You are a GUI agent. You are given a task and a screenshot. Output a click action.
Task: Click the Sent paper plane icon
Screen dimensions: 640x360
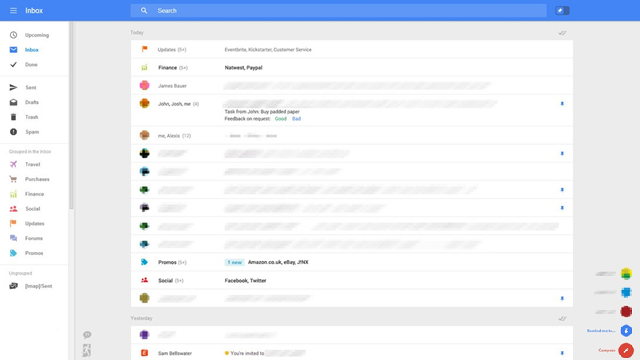point(13,87)
